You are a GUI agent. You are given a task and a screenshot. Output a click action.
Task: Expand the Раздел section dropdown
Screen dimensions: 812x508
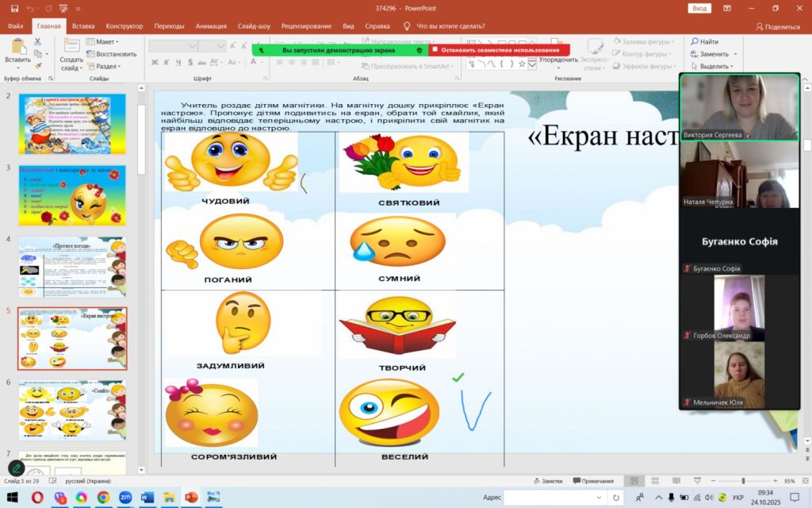click(104, 67)
